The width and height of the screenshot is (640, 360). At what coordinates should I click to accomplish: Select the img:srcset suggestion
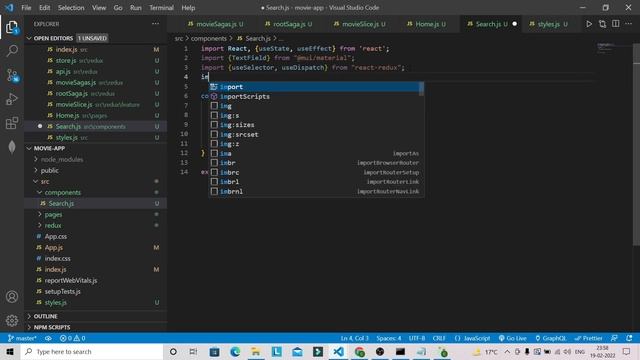(x=314, y=135)
